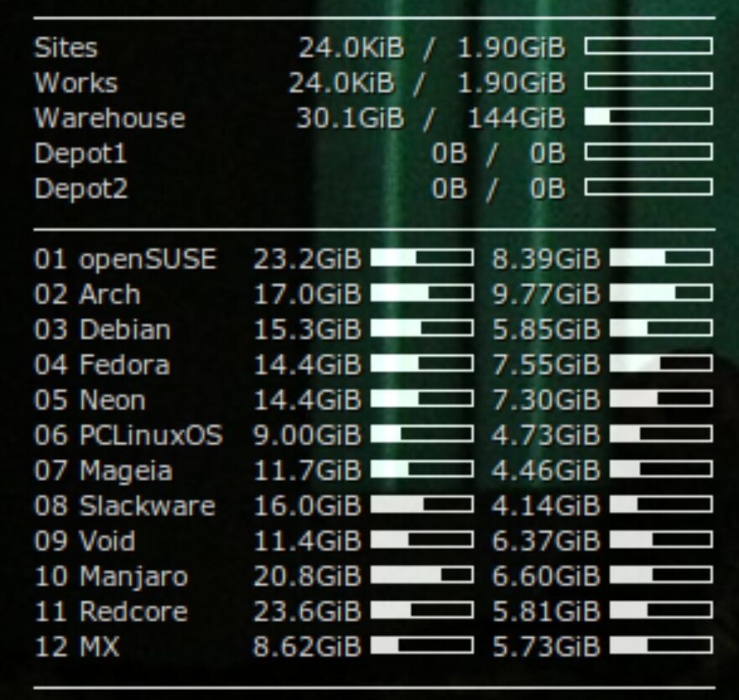Click the Depot2 empty usage bar
The image size is (739, 700).
click(x=648, y=187)
